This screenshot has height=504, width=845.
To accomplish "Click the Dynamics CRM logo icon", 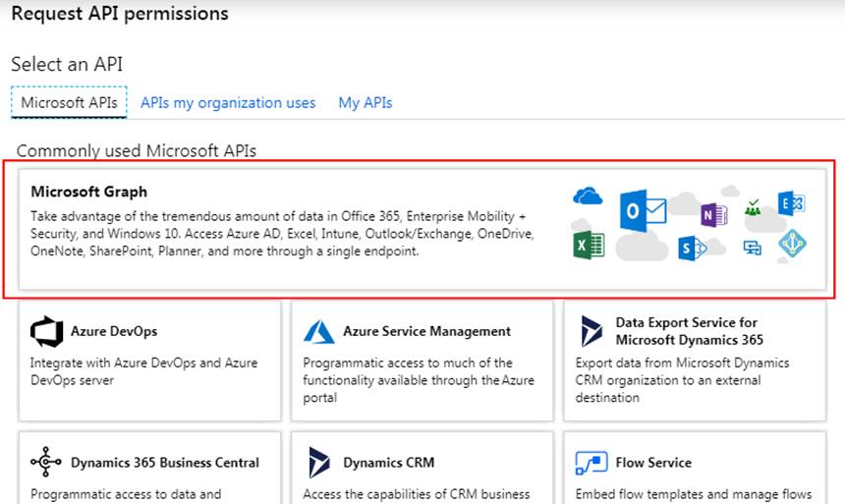I will click(x=319, y=463).
